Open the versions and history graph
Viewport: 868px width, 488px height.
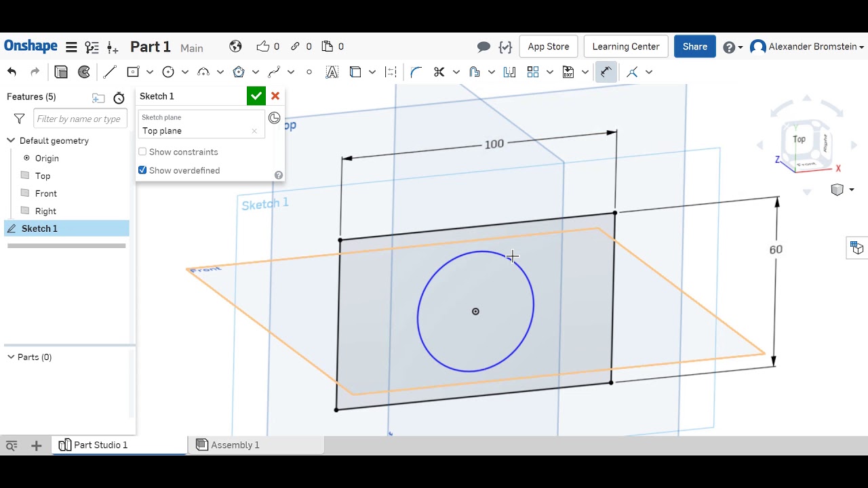tap(92, 47)
